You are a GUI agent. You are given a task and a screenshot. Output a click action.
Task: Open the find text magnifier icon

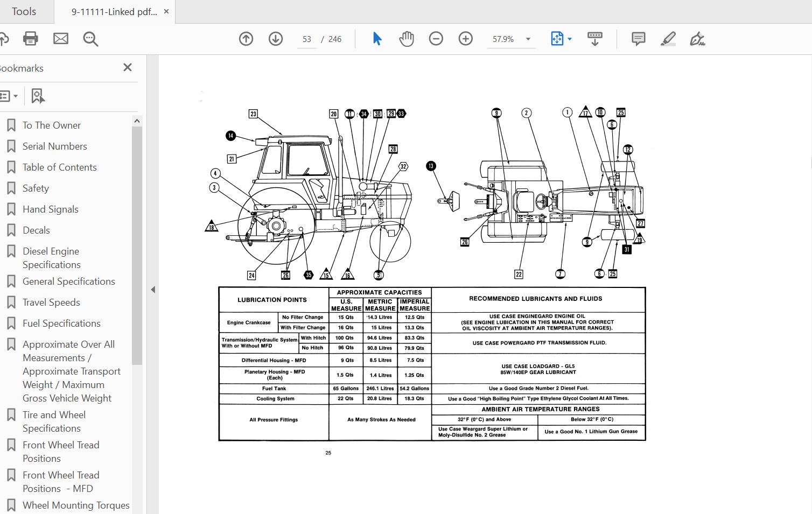click(90, 39)
